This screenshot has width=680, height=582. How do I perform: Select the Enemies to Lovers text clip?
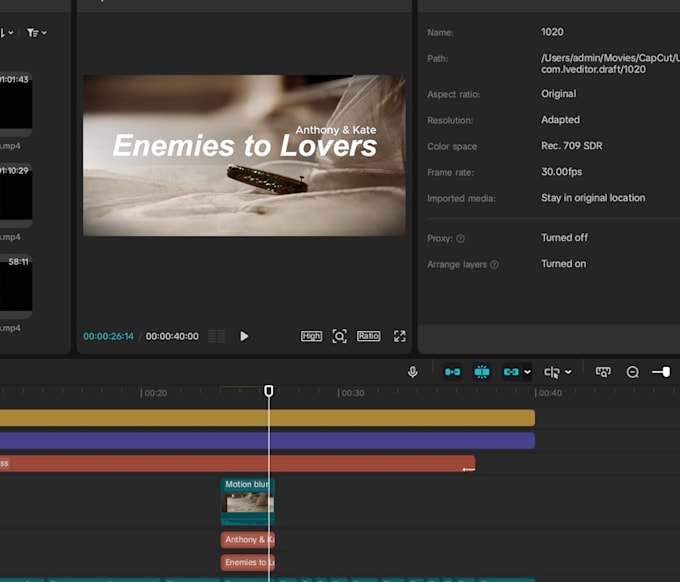[248, 562]
